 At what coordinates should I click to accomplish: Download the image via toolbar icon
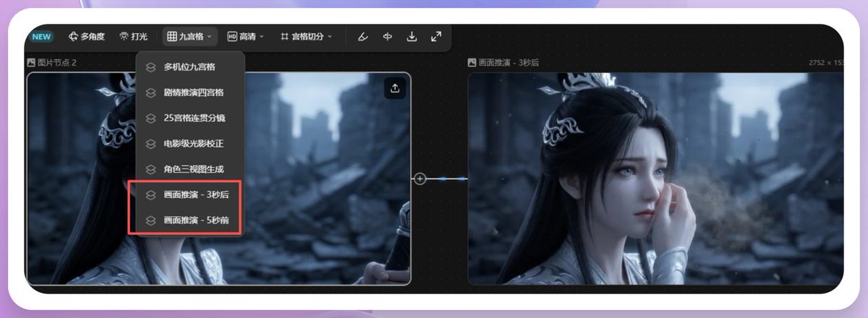[412, 36]
